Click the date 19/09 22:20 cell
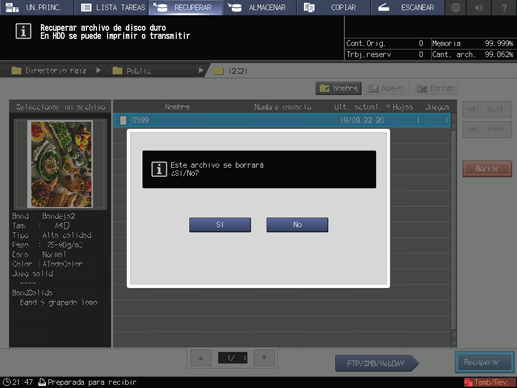517x388 pixels. [x=362, y=120]
